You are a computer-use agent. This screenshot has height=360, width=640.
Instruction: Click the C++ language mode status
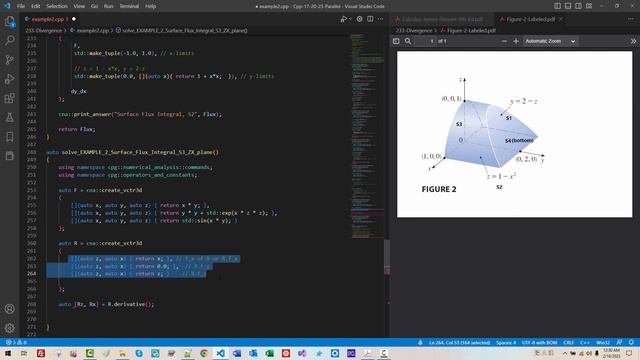click(584, 342)
